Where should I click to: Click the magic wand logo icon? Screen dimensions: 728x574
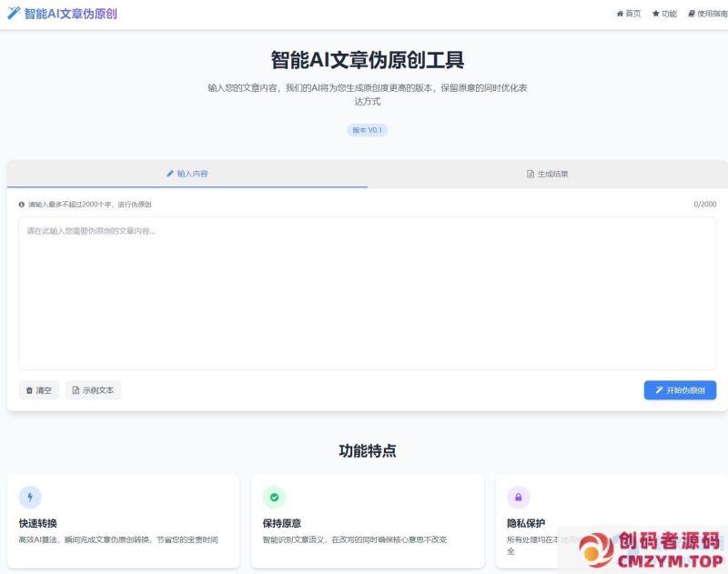(x=12, y=13)
